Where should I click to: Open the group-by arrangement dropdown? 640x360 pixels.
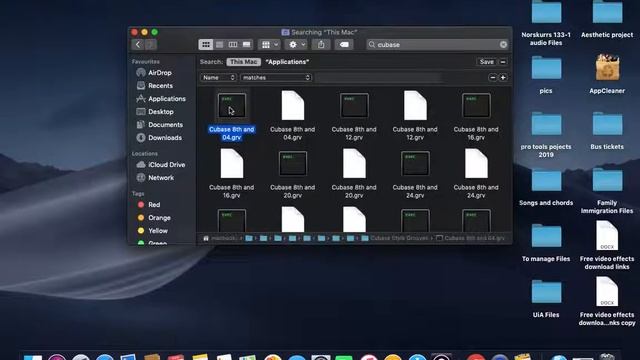(x=269, y=44)
